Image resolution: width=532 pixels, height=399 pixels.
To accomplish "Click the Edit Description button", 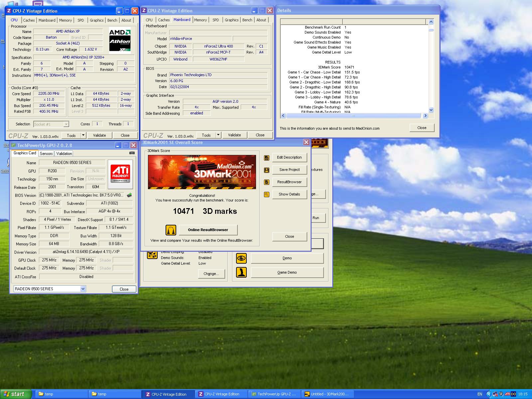I will click(289, 158).
